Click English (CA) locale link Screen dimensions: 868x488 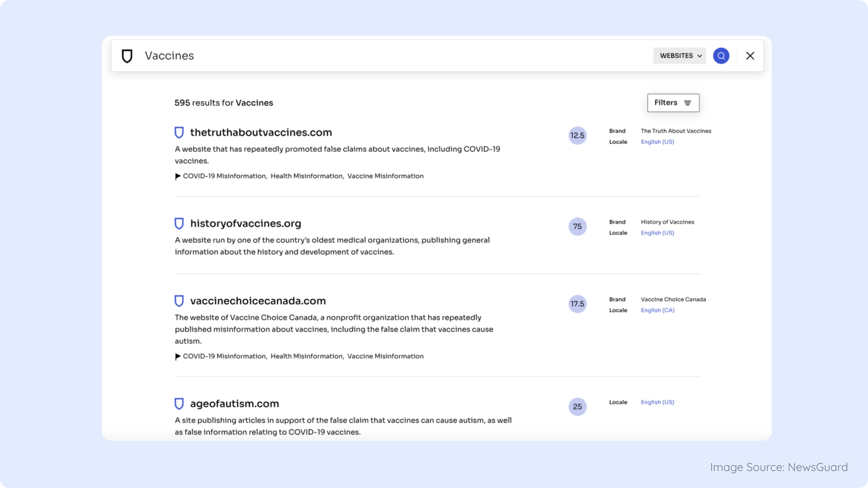[657, 310]
